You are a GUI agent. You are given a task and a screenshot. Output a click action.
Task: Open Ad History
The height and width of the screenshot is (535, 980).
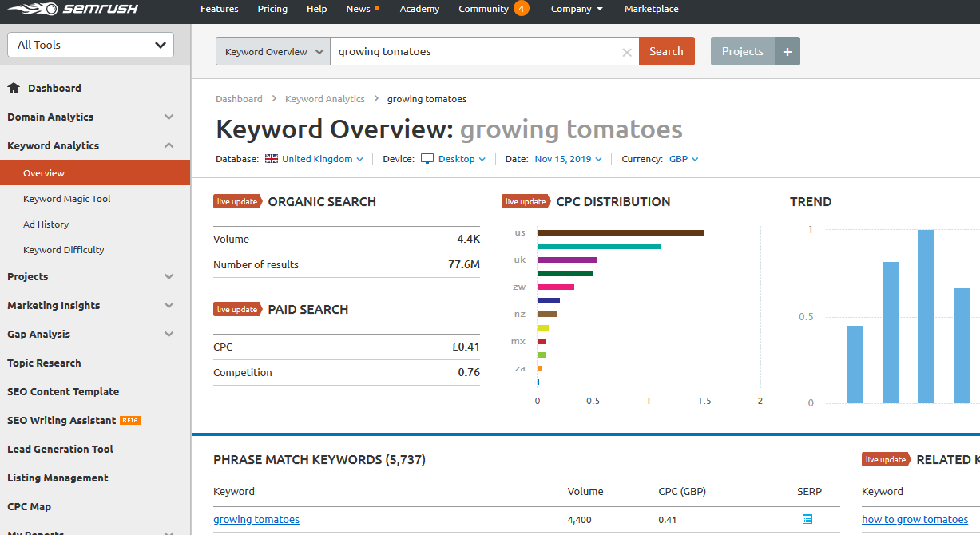[46, 224]
